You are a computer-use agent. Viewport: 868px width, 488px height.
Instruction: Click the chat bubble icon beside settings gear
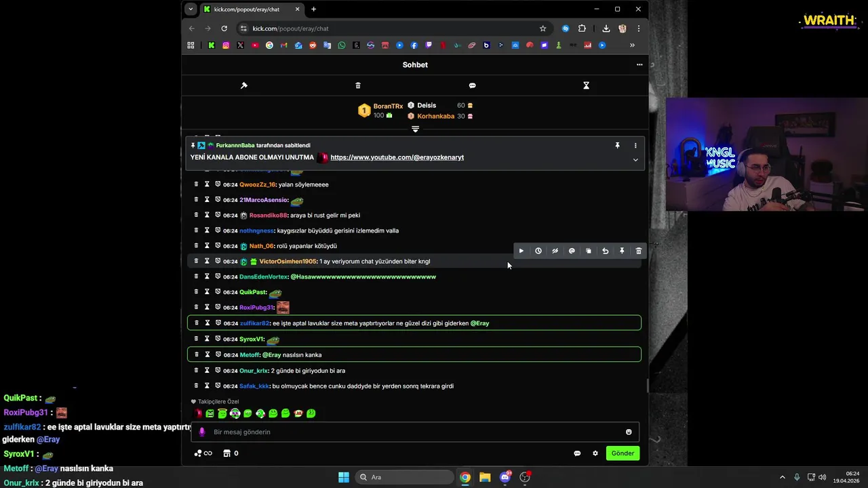[x=577, y=453]
